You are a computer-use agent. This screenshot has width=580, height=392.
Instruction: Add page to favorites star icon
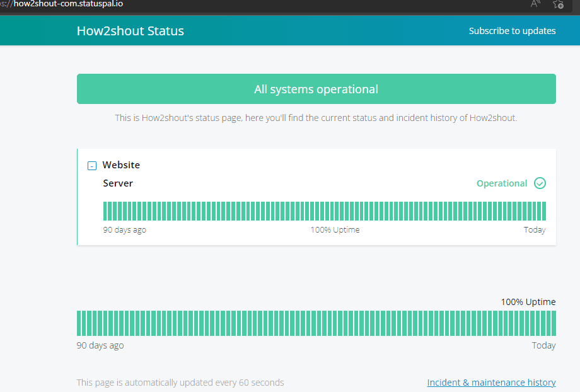[558, 4]
